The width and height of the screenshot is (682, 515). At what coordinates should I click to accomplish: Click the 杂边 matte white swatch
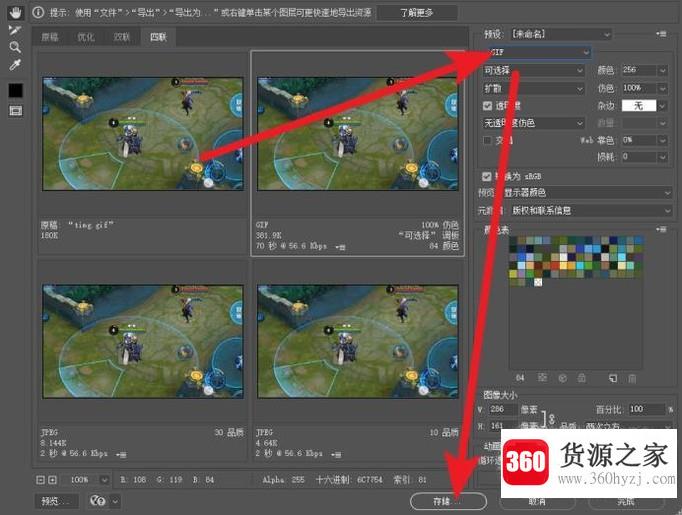[639, 106]
